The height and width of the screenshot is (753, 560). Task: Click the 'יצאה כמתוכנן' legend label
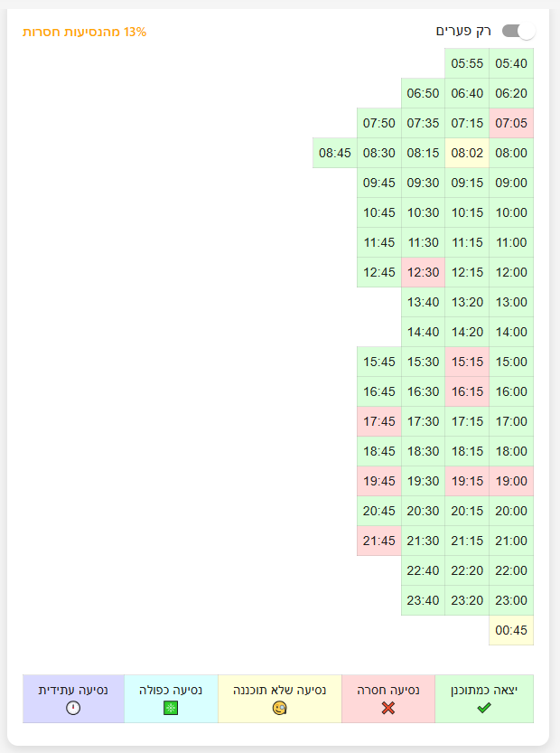pyautogui.click(x=484, y=690)
